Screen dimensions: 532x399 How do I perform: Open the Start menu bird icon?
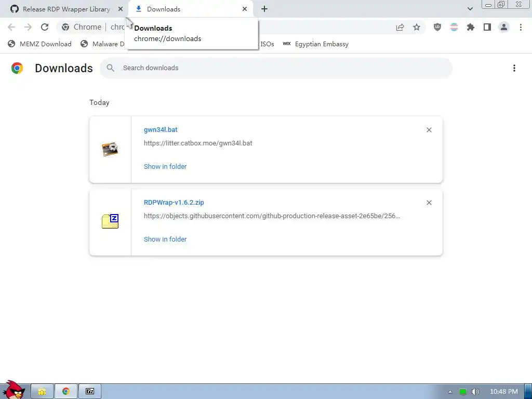(x=13, y=390)
